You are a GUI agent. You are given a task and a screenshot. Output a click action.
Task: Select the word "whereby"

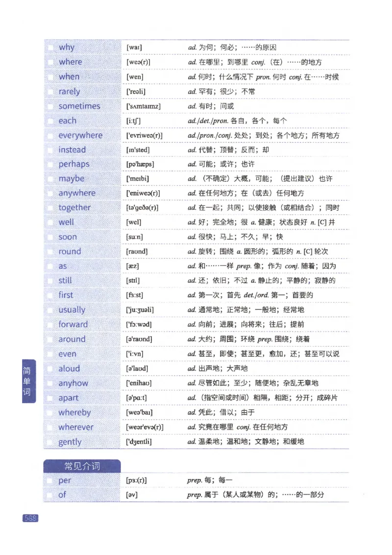(76, 412)
